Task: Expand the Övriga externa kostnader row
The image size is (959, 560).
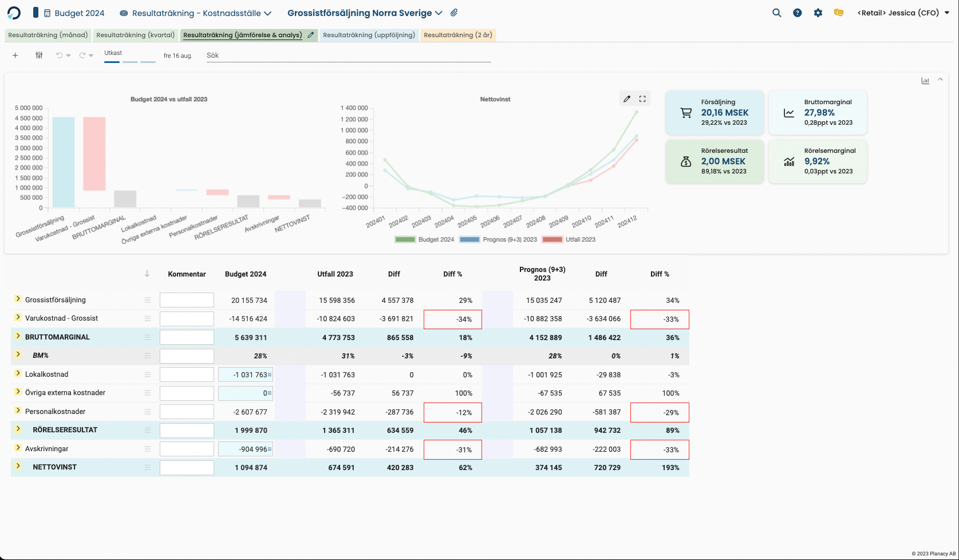Action: pyautogui.click(x=18, y=392)
